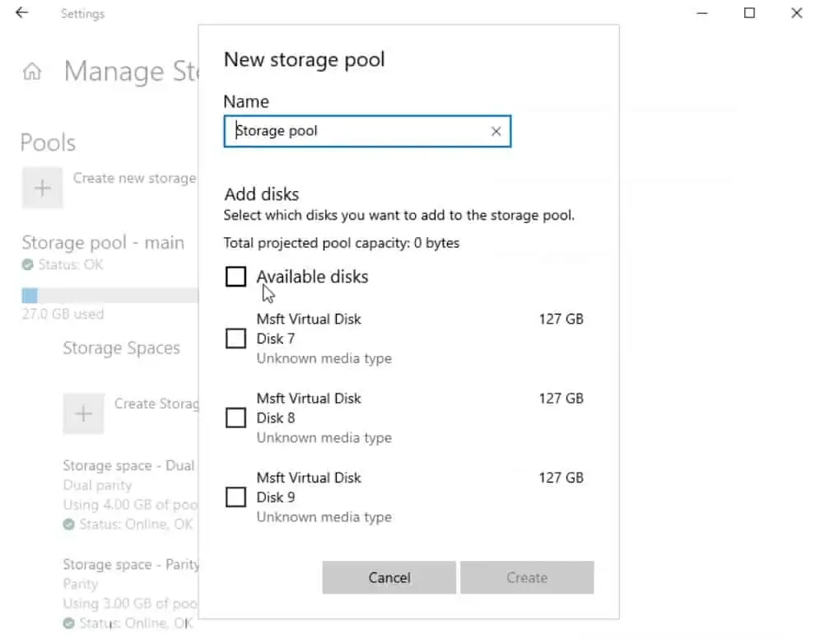The height and width of the screenshot is (644, 815).
Task: Click the plus icon to create a storage space
Action: point(83,413)
